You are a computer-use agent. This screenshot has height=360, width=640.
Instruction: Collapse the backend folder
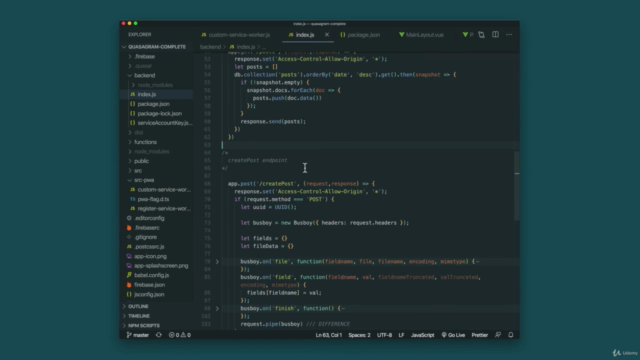coord(144,76)
